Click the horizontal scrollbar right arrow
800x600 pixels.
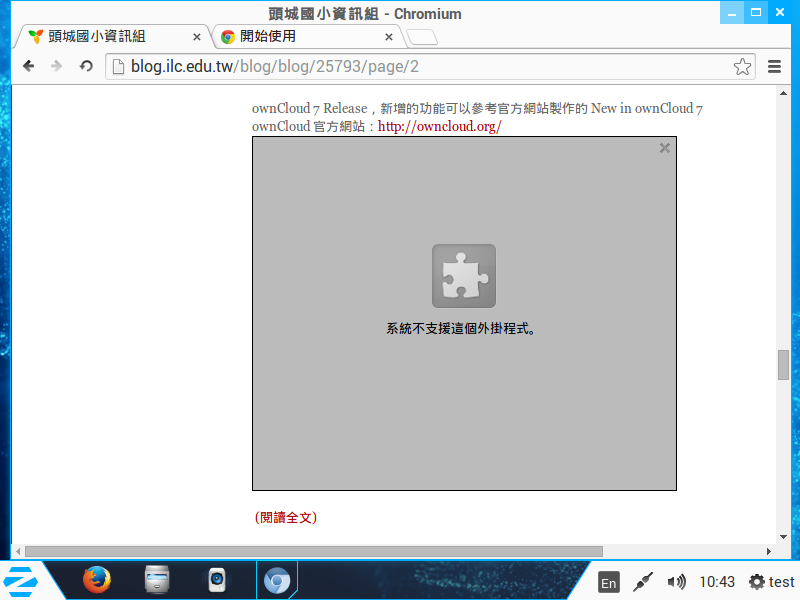click(x=769, y=552)
